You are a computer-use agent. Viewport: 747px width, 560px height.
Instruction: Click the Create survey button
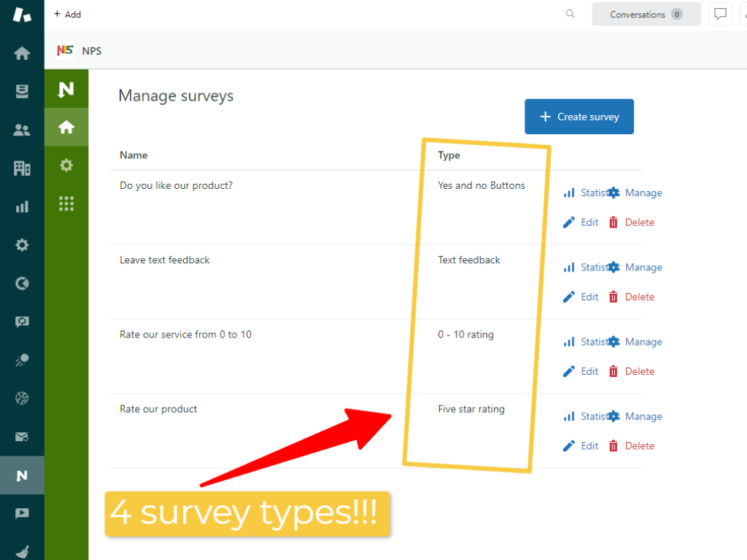tap(578, 116)
